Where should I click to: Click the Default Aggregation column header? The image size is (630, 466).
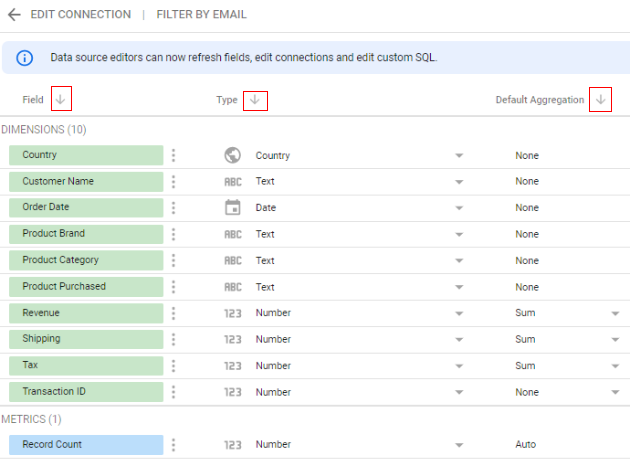[540, 100]
